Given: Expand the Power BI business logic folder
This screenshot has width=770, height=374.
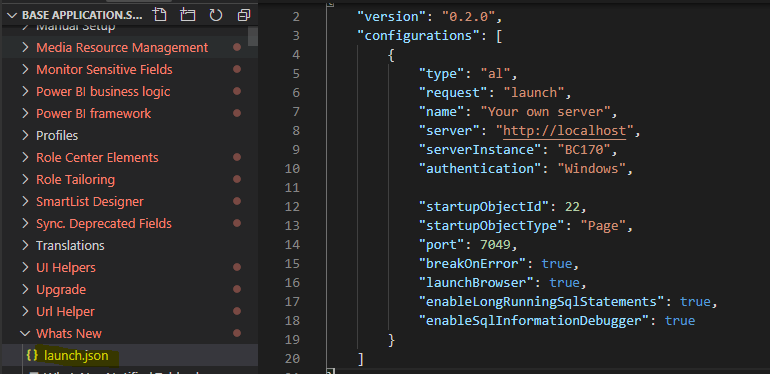Looking at the screenshot, I should point(25,92).
